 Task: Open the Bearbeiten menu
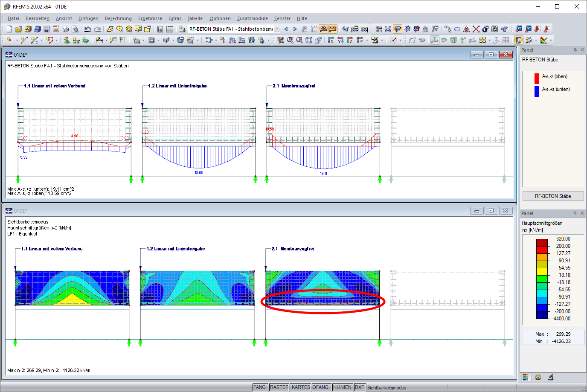38,18
